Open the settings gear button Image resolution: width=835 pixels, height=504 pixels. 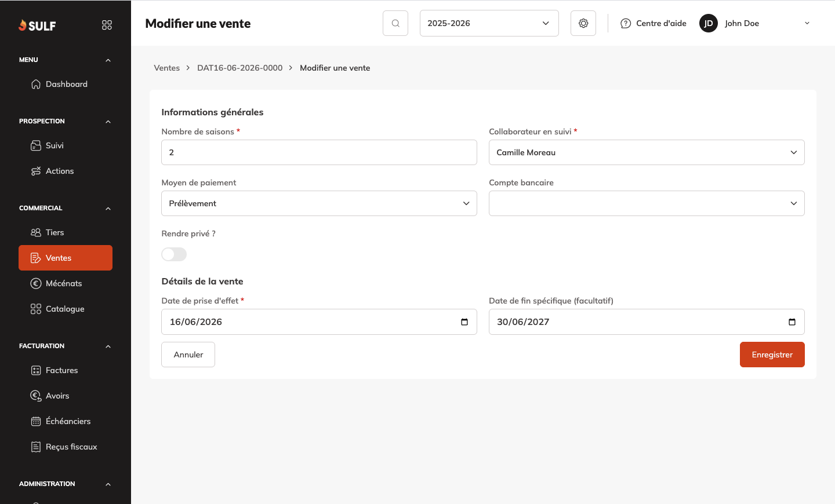coord(583,23)
